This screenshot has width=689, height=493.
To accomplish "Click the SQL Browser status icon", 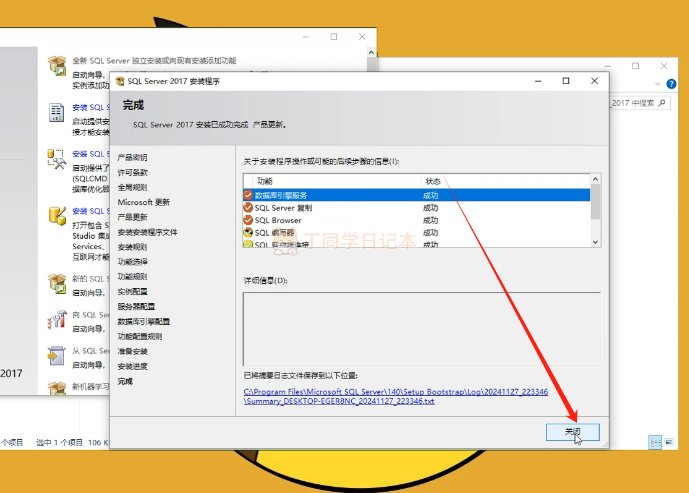I will [x=248, y=220].
